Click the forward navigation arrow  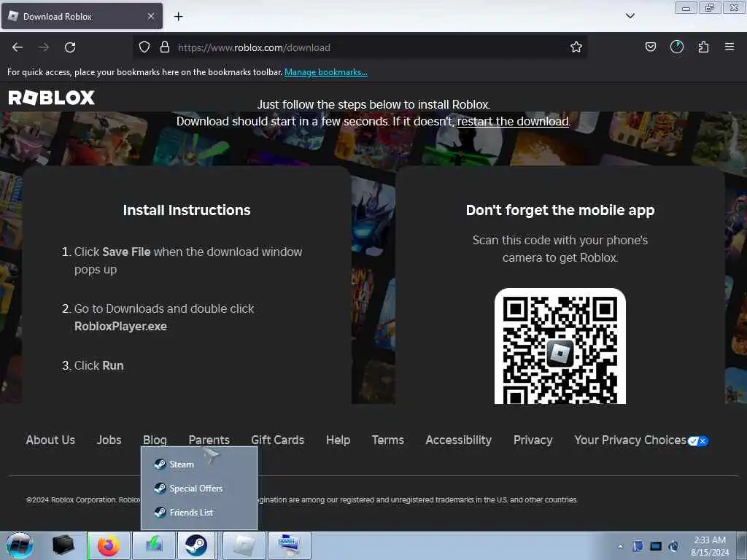click(x=43, y=47)
